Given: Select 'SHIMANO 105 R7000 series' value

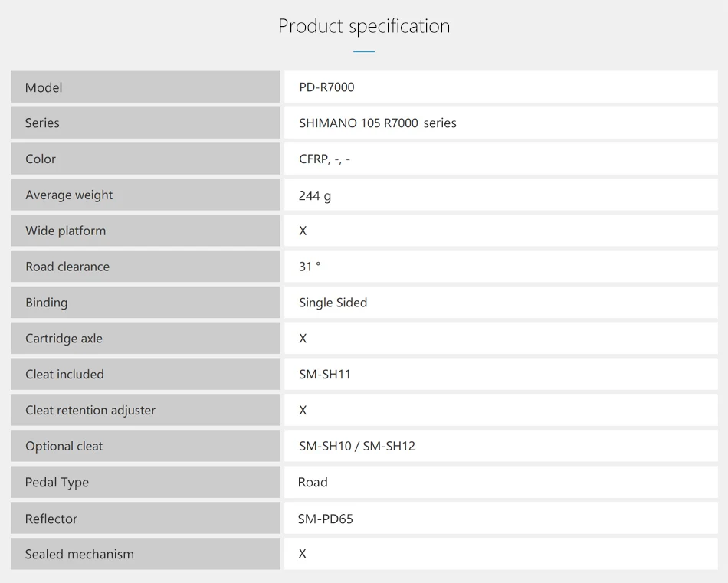Looking at the screenshot, I should point(378,123).
